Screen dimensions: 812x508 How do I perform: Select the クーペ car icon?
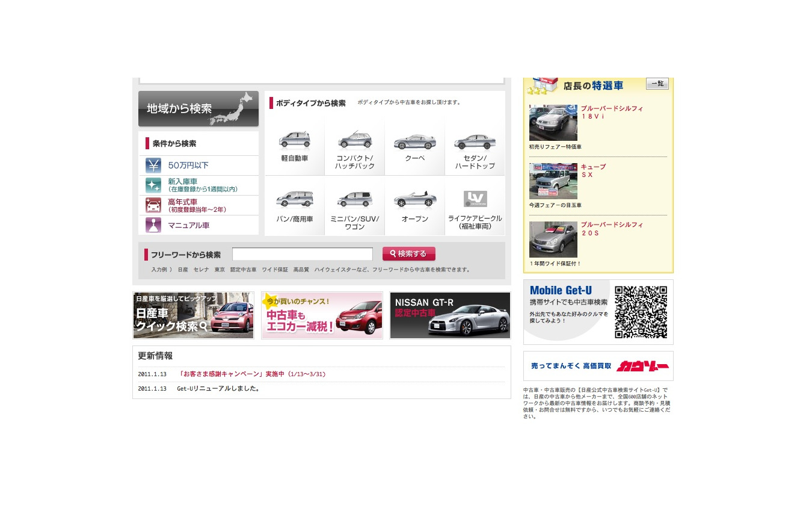(x=415, y=141)
